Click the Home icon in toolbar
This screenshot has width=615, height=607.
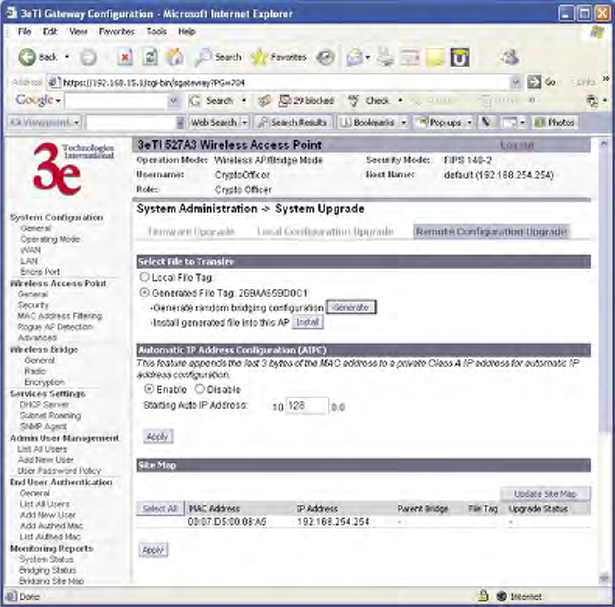coord(175,57)
